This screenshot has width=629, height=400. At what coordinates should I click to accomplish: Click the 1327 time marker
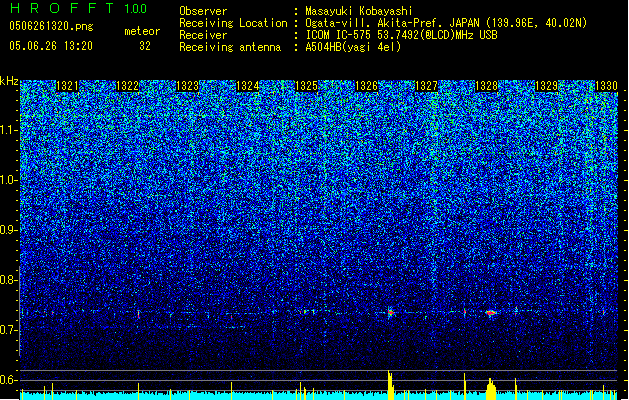(x=426, y=86)
